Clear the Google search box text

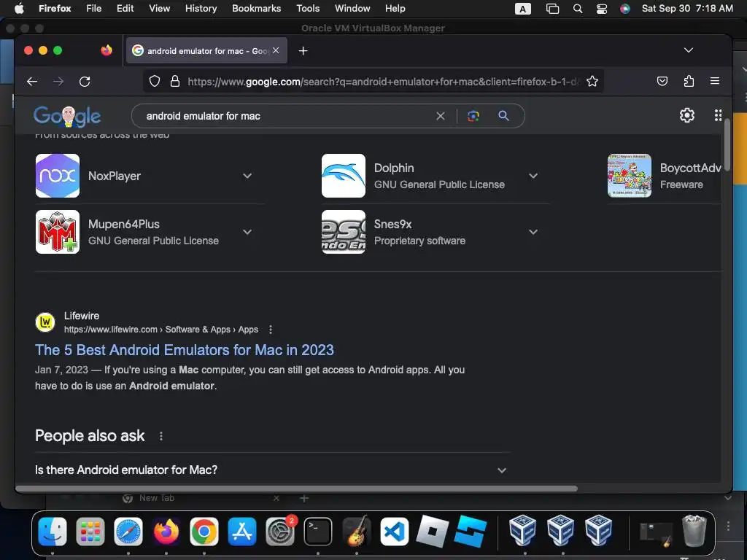441,116
